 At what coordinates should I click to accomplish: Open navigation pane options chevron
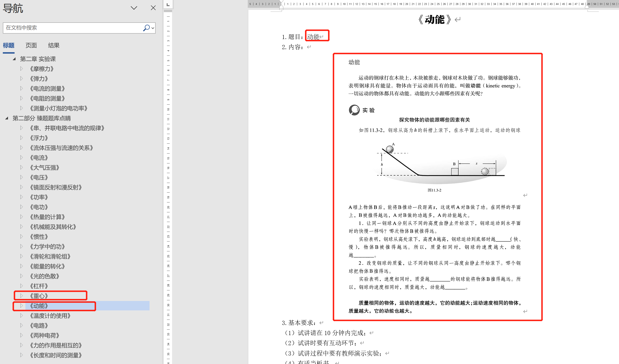134,8
